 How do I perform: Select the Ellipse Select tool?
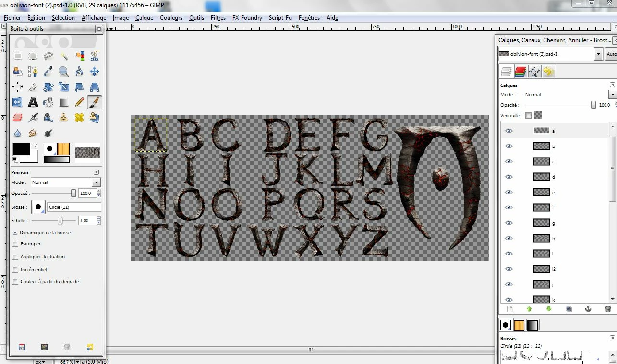point(33,56)
